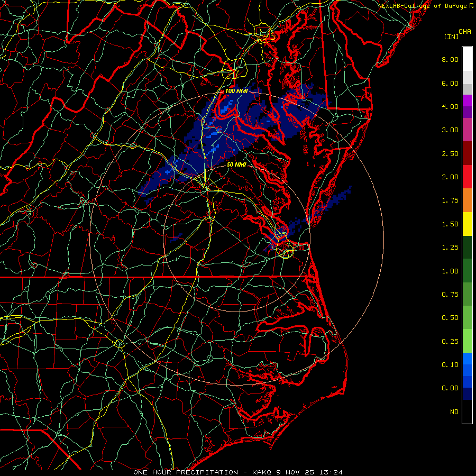Click the 6.00 legend value

click(x=450, y=83)
